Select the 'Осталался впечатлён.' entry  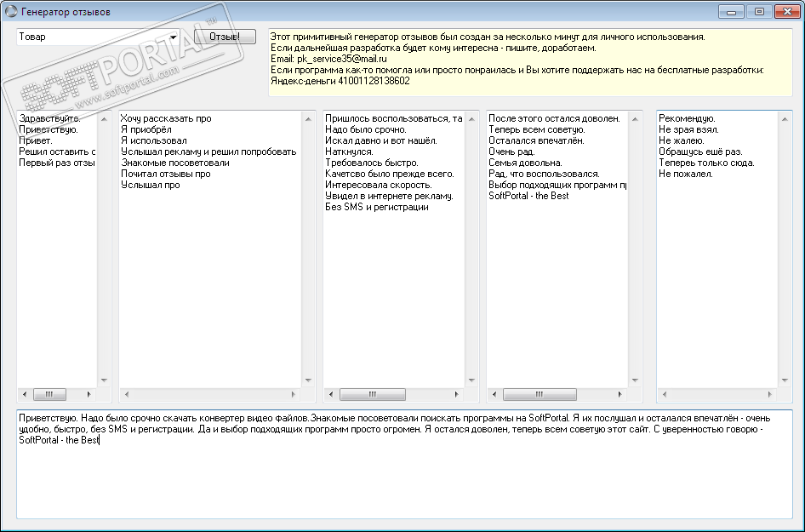tap(536, 140)
